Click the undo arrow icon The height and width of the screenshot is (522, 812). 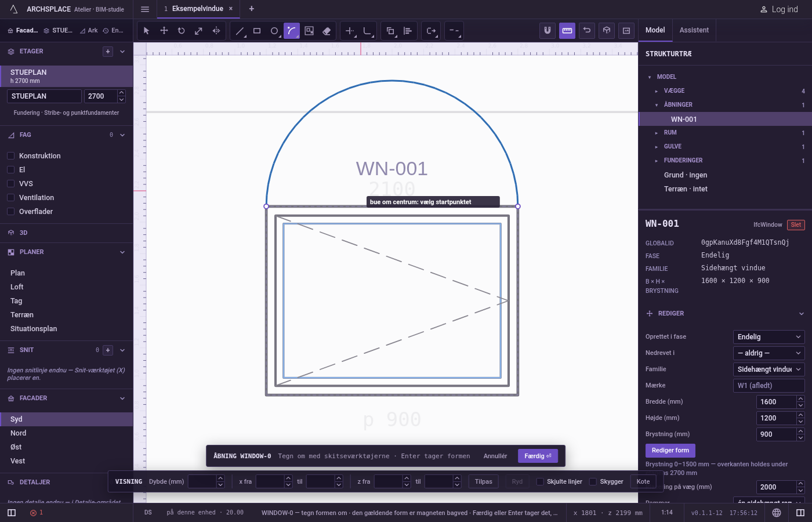(x=587, y=31)
